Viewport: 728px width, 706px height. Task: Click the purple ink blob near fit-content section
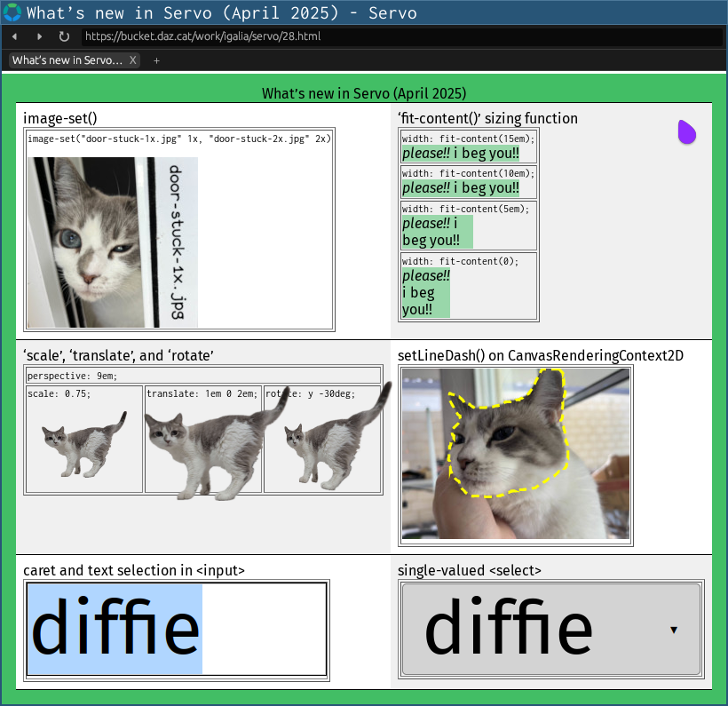(x=686, y=131)
